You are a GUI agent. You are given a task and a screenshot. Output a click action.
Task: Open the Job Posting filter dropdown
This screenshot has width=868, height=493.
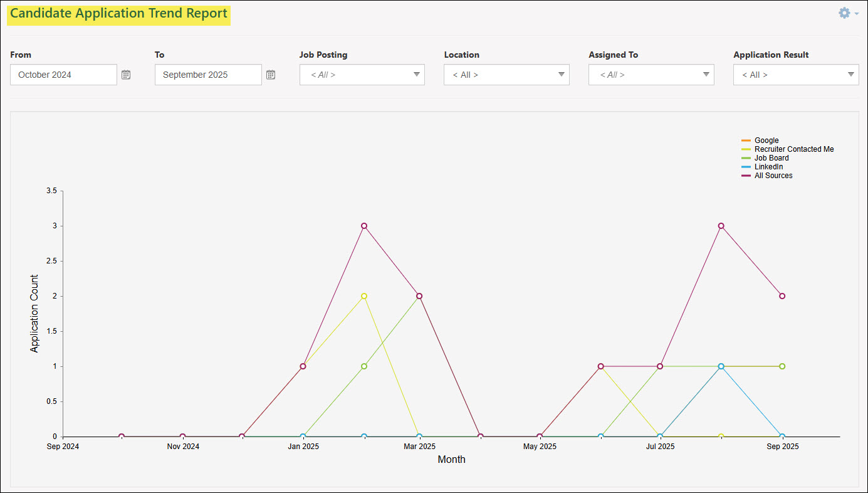point(416,75)
